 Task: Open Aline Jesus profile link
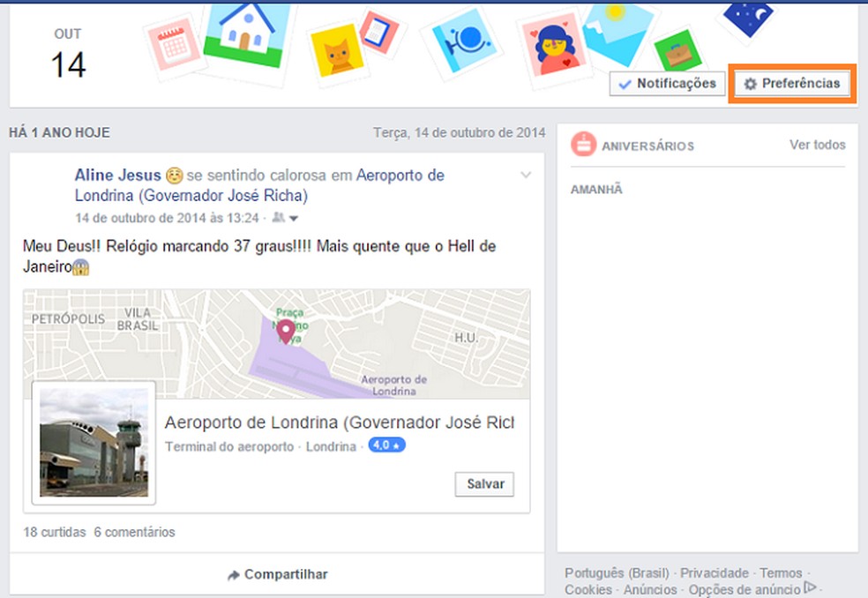[x=118, y=176]
